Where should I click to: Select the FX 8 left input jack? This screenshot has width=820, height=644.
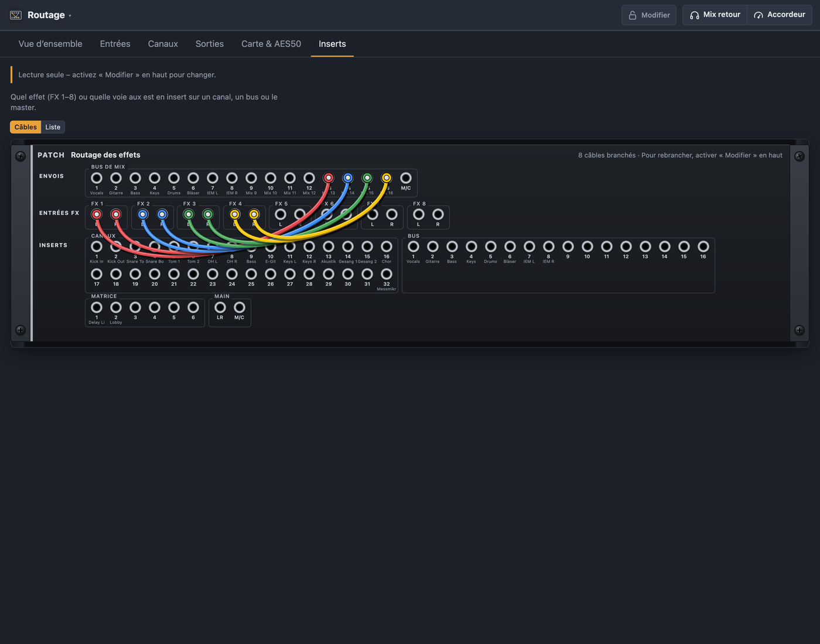tap(419, 215)
